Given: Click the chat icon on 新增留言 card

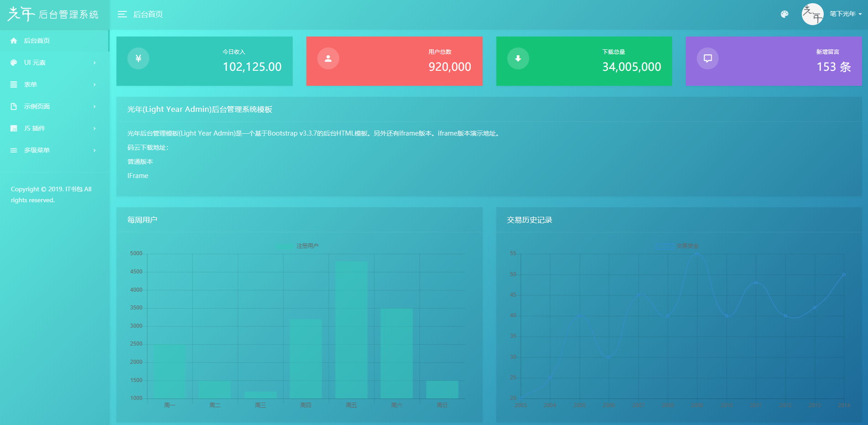Looking at the screenshot, I should (x=708, y=58).
